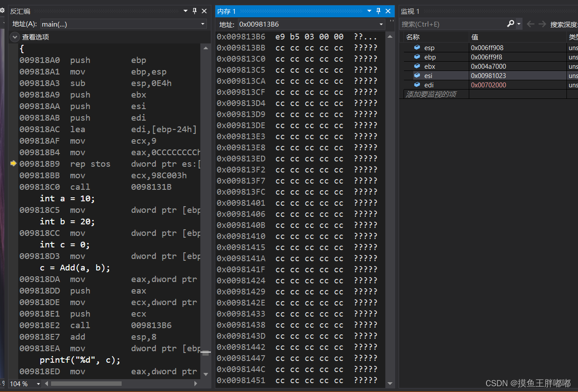Click instruction 009818A0 push ebp

pyautogui.click(x=83, y=60)
